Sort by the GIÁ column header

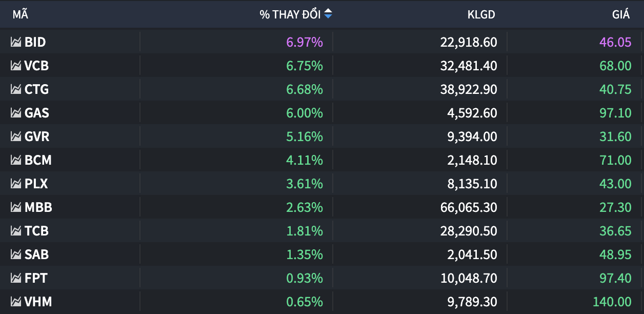click(x=620, y=14)
